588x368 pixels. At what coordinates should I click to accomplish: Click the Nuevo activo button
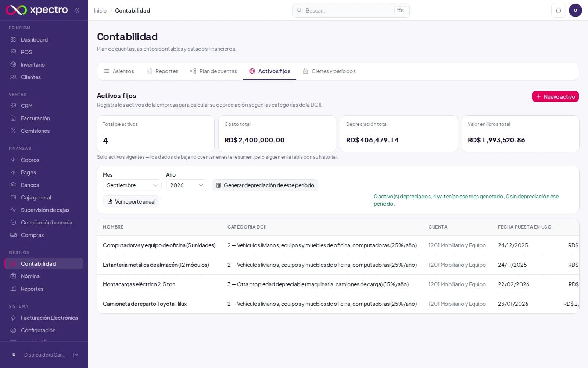point(555,96)
